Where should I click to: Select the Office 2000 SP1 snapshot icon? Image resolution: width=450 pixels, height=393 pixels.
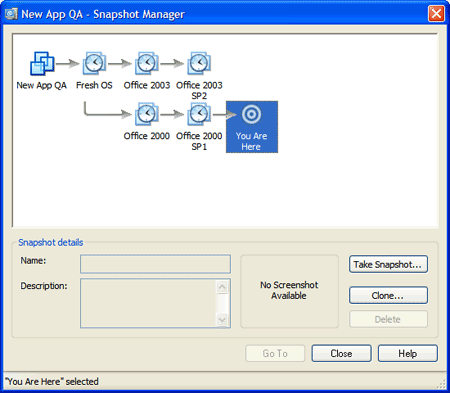(x=199, y=114)
